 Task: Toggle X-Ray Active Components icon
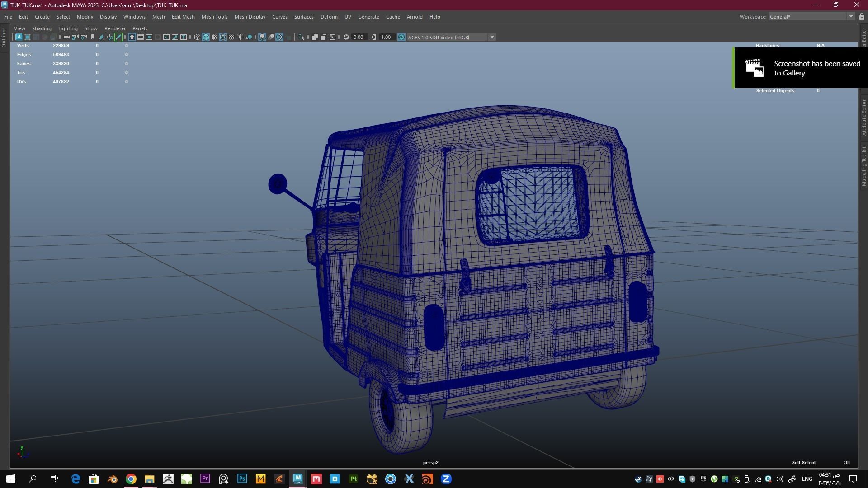324,37
